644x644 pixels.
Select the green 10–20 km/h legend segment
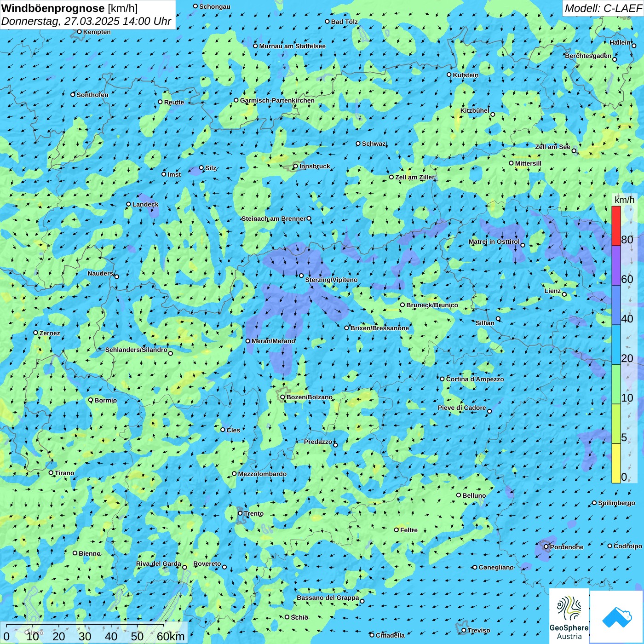tap(616, 384)
